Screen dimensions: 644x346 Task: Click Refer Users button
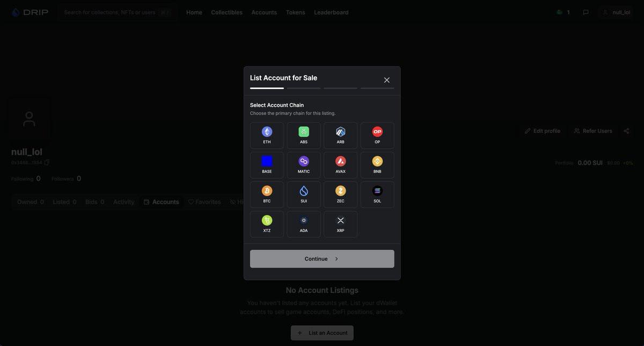point(592,131)
